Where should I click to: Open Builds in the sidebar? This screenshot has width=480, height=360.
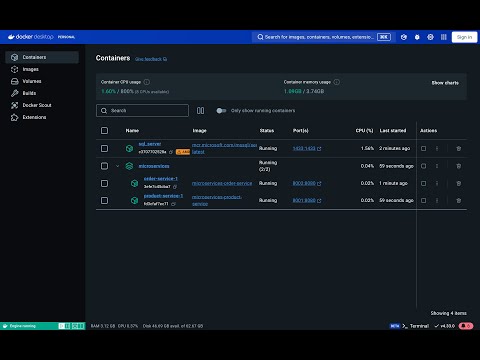coord(42,93)
